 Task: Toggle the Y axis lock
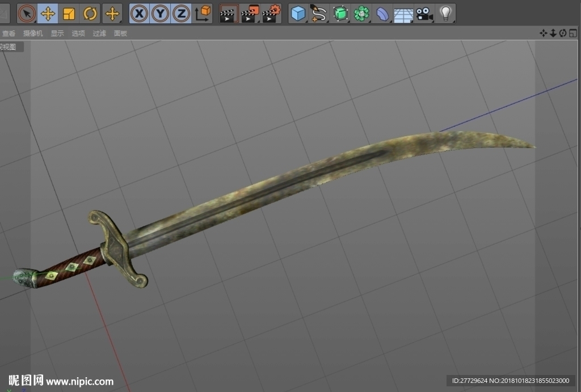[x=161, y=14]
